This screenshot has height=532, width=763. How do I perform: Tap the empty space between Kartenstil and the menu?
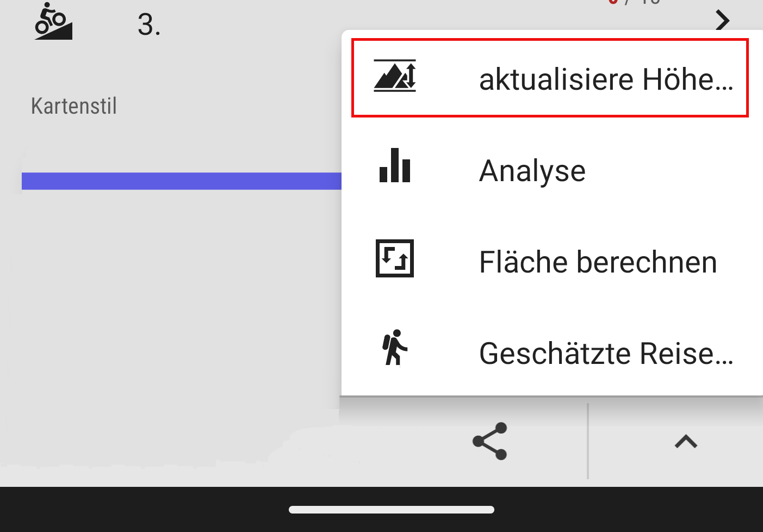click(x=228, y=106)
